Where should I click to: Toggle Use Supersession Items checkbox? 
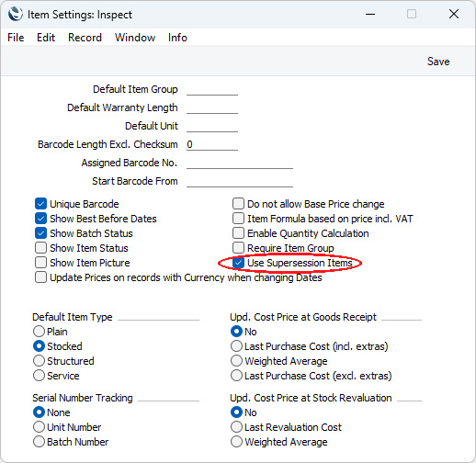point(238,263)
